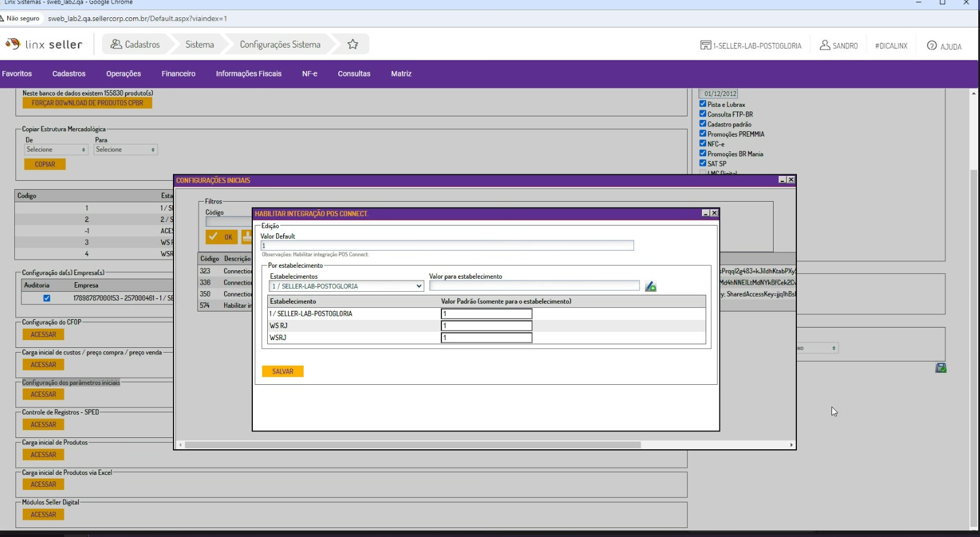The image size is (980, 537).
Task: Click Acessar under Carga inicial de Produtos
Action: coord(44,455)
